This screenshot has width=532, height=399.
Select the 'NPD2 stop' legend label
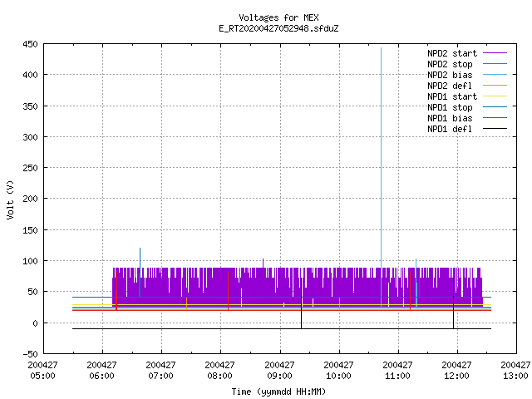[x=450, y=64]
